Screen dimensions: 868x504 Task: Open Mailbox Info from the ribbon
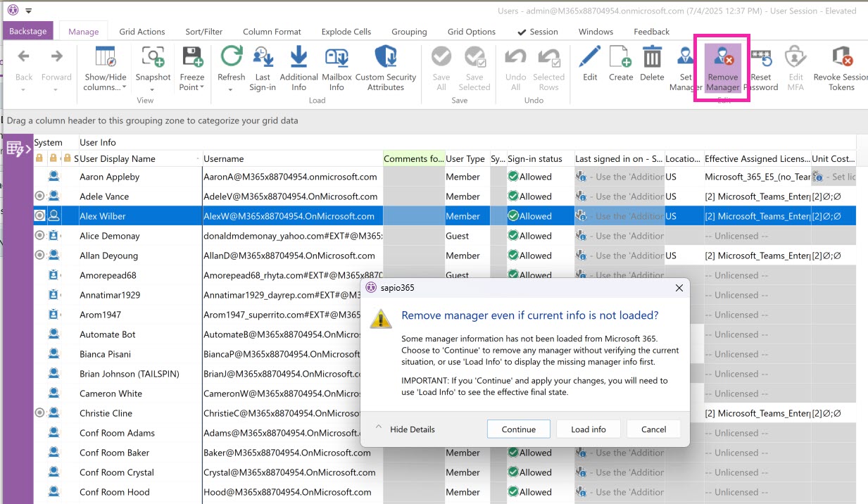(336, 58)
